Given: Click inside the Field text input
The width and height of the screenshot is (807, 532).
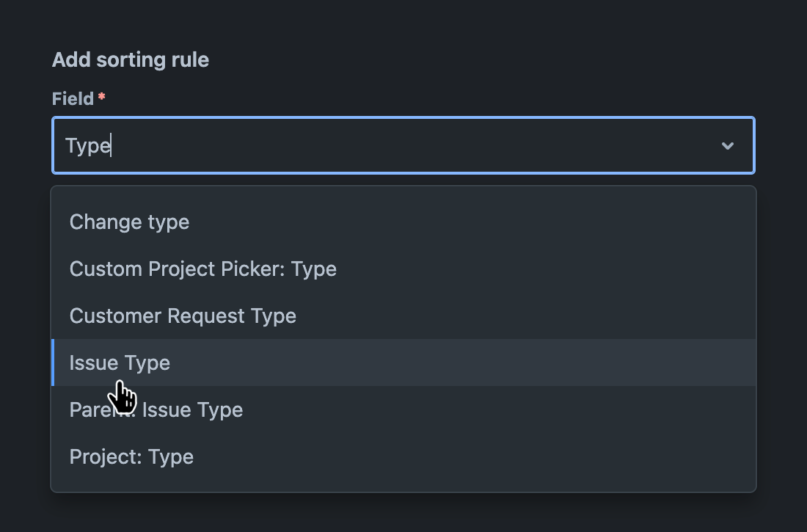Looking at the screenshot, I should coord(293,145).
